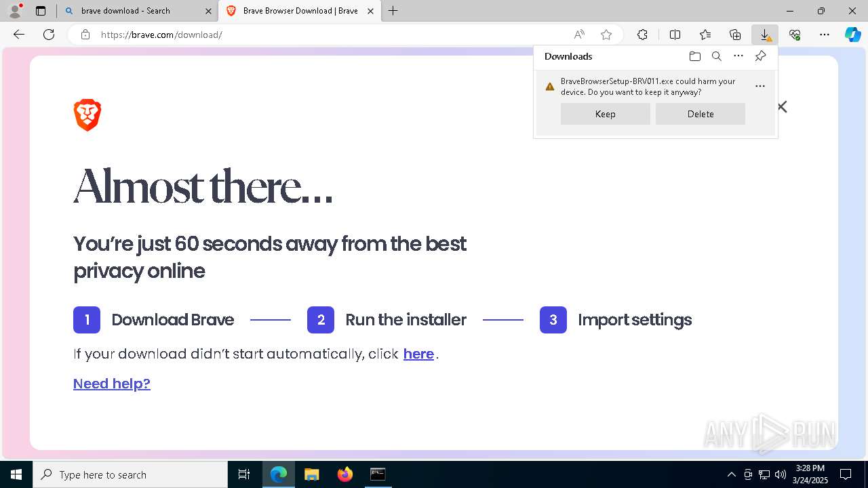Keep the BraveBrowserSetup download
The width and height of the screenshot is (868, 488).
[x=606, y=114]
